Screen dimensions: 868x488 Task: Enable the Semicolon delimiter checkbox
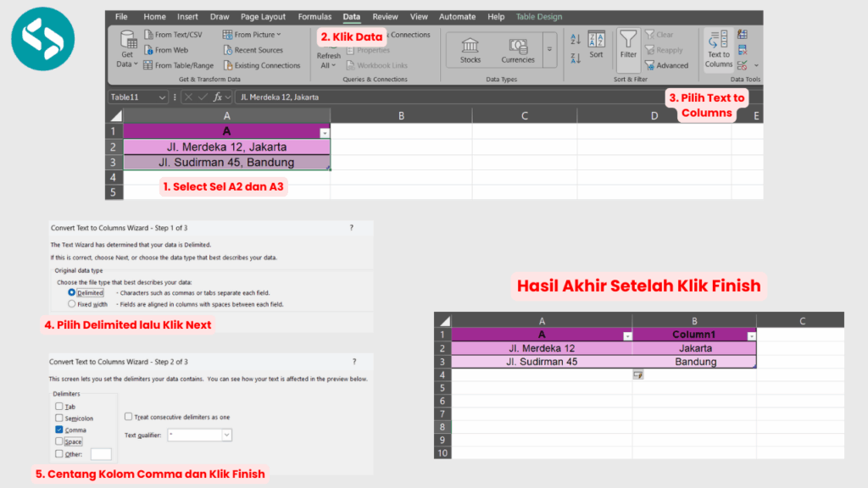[59, 418]
